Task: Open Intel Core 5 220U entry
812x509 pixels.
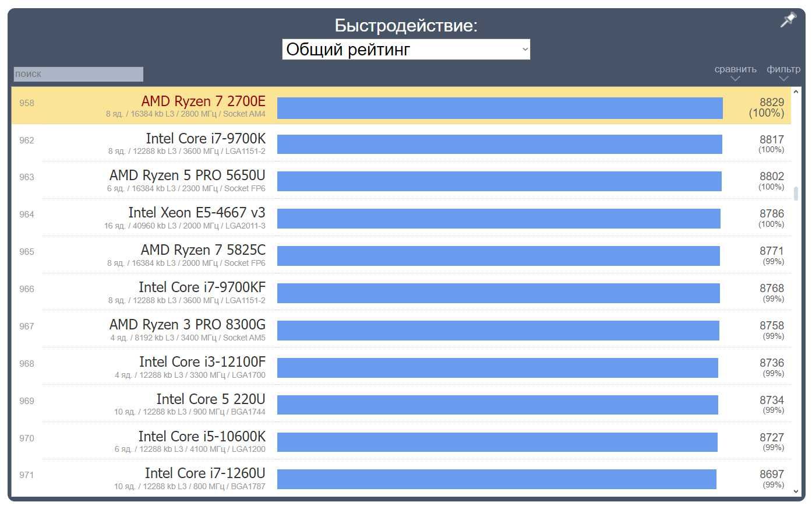Action: click(x=211, y=399)
